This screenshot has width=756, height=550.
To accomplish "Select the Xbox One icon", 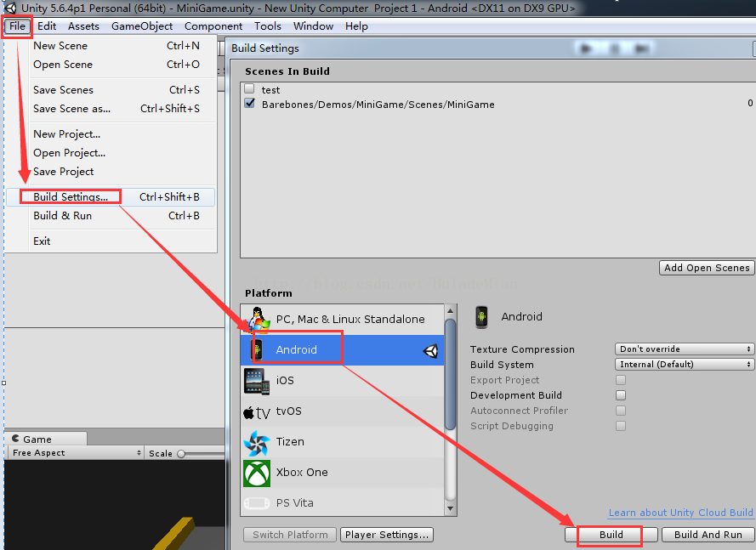I will 257,473.
